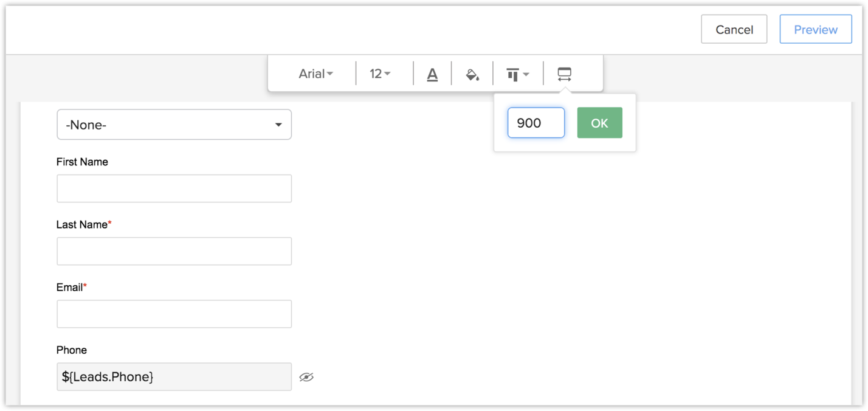This screenshot has height=411, width=868.
Task: Click into the Email text box
Action: click(x=174, y=314)
